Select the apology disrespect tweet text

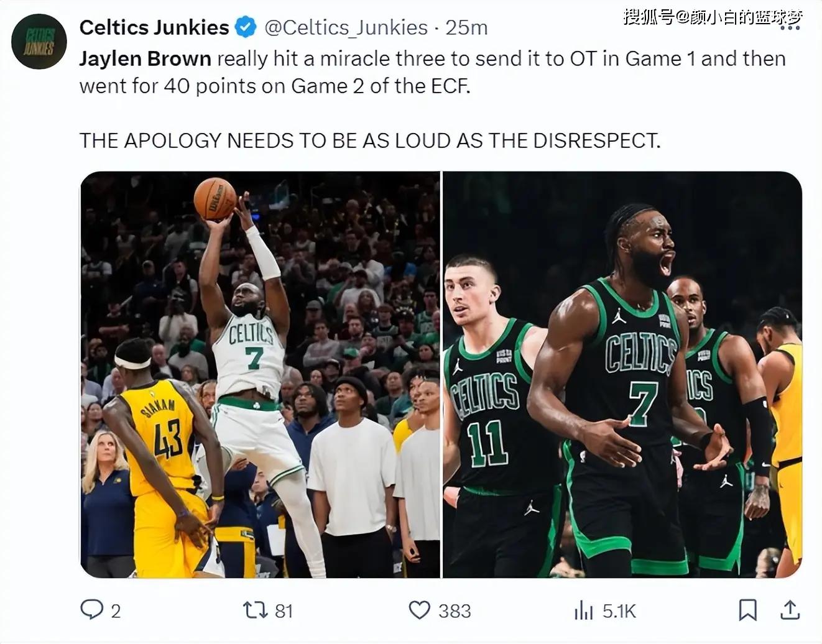point(370,140)
